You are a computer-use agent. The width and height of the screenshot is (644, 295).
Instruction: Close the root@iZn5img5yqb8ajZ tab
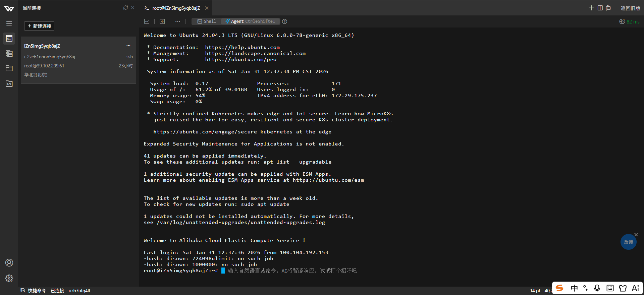207,8
